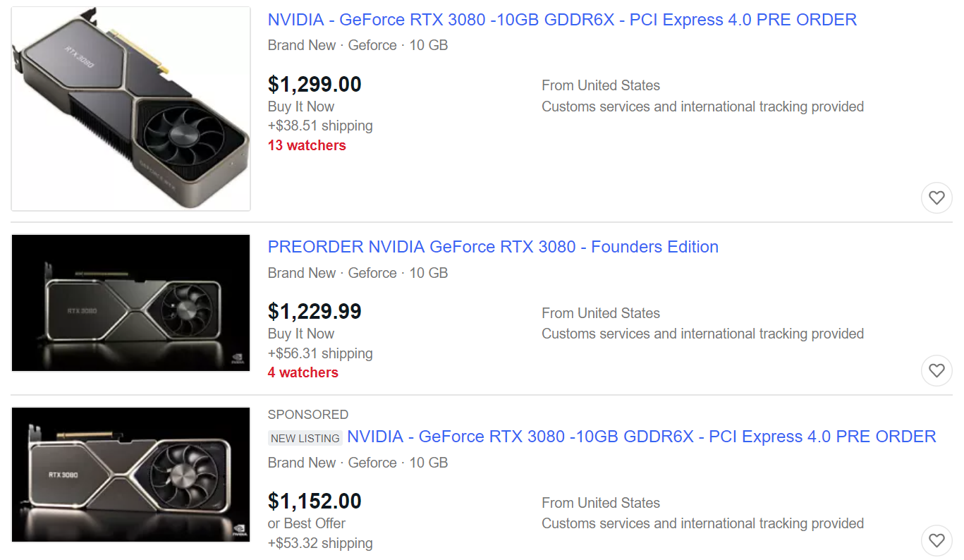Click the 4 watchers label
The width and height of the screenshot is (964, 560).
[x=303, y=372]
